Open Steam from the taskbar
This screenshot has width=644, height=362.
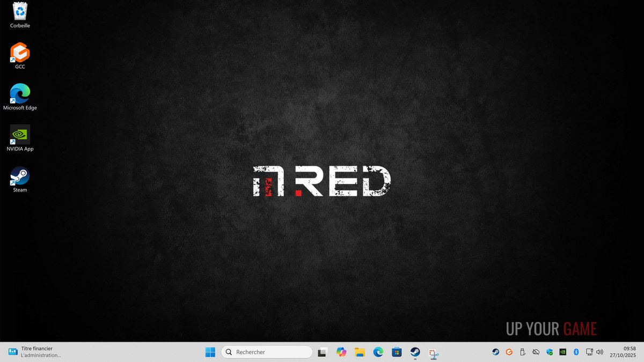point(414,352)
